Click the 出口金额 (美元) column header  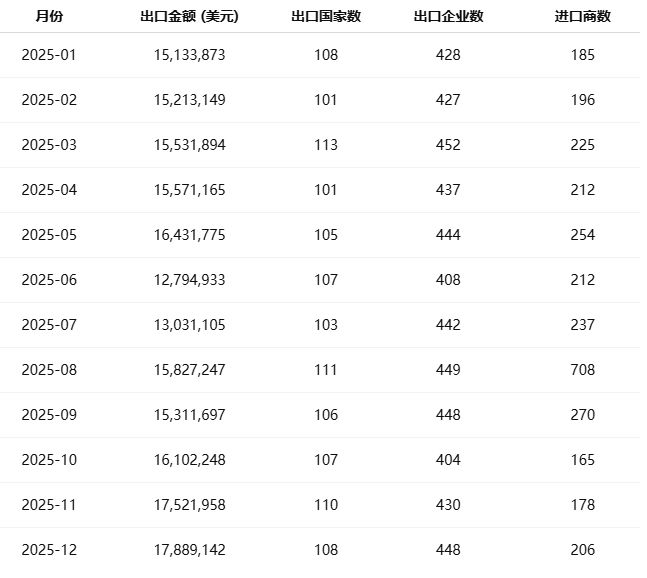190,17
